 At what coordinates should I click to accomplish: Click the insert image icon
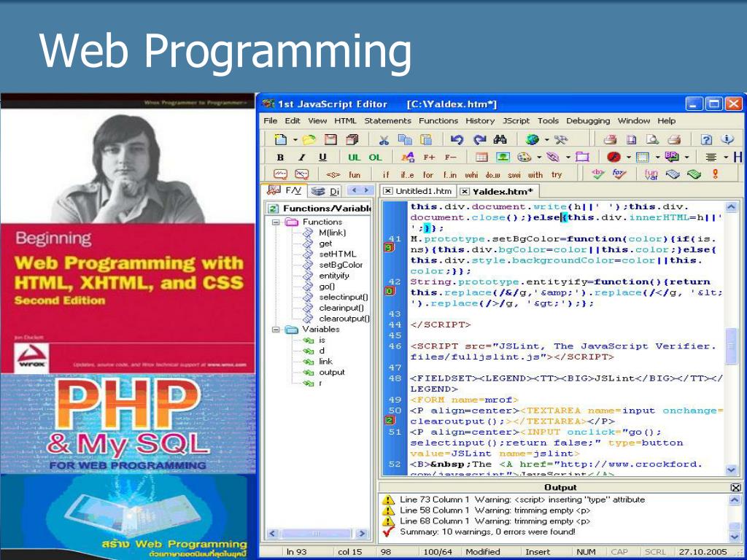[x=503, y=157]
